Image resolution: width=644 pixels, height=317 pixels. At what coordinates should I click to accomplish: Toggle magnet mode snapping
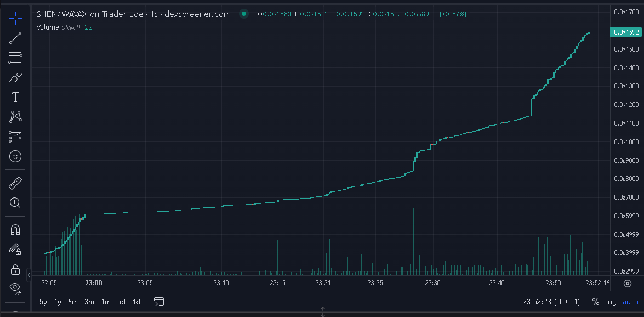[15, 229]
